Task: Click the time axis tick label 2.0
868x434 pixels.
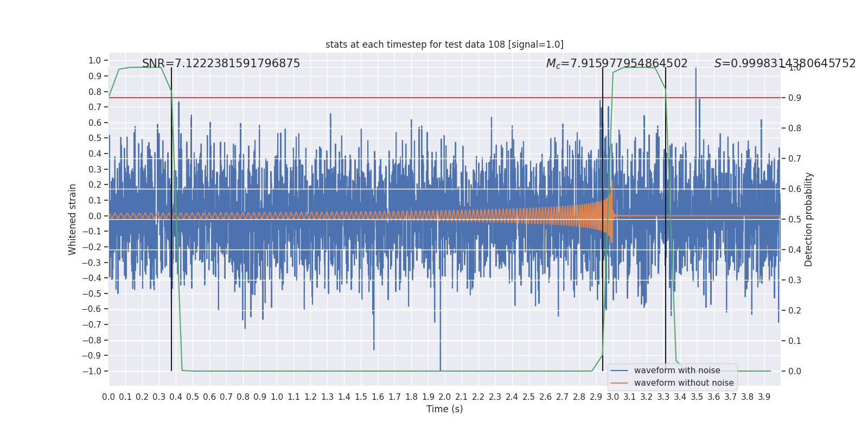Action: 445,397
